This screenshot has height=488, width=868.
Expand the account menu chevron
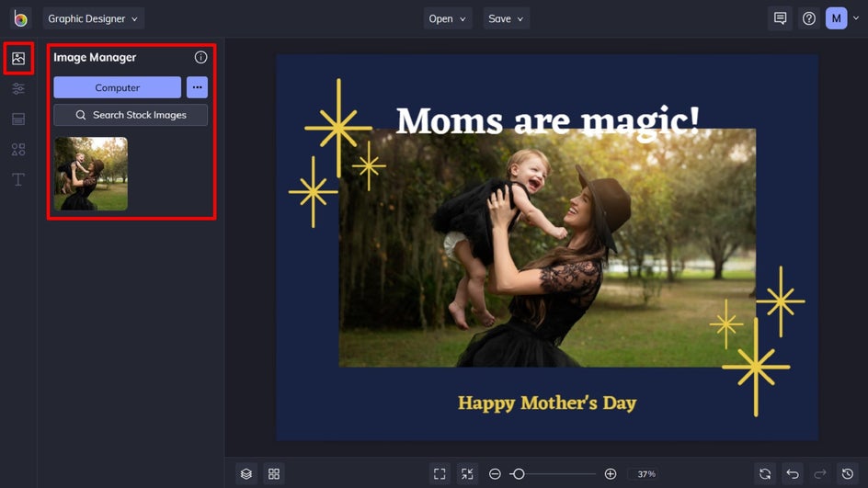coord(856,18)
